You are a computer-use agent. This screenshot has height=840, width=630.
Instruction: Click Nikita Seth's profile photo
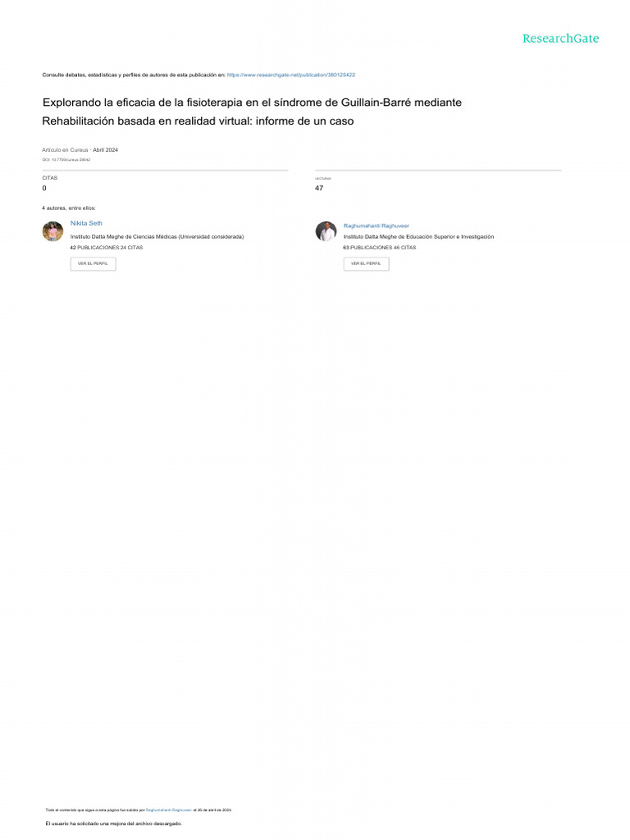(53, 231)
